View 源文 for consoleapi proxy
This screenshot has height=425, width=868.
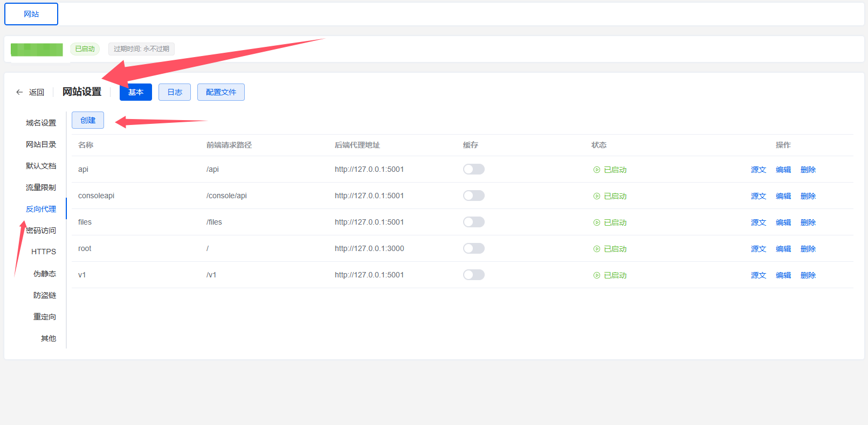click(758, 196)
